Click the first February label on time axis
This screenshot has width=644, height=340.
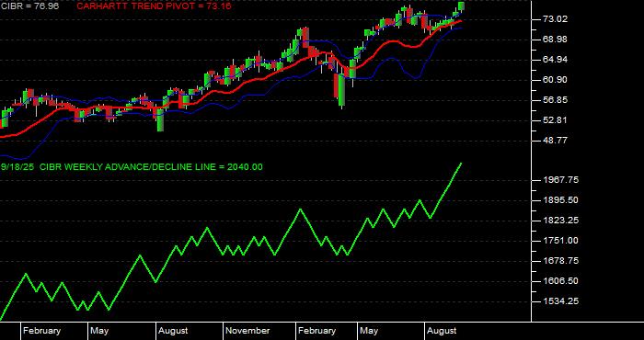pyautogui.click(x=41, y=331)
